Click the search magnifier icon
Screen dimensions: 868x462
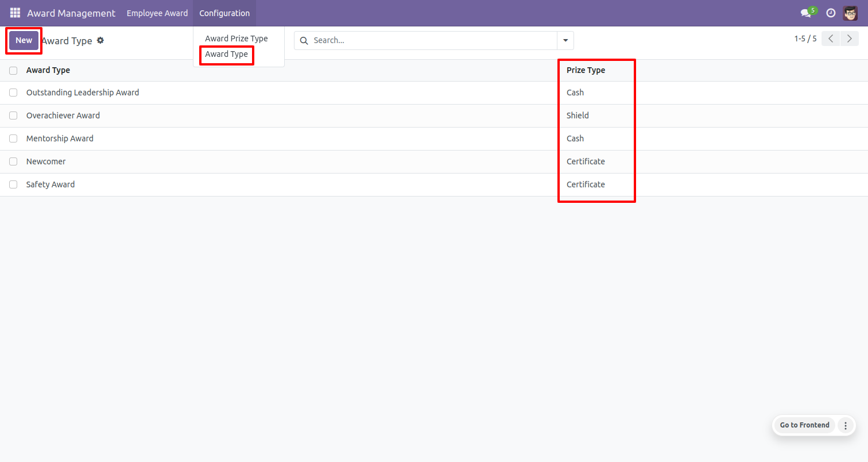304,40
